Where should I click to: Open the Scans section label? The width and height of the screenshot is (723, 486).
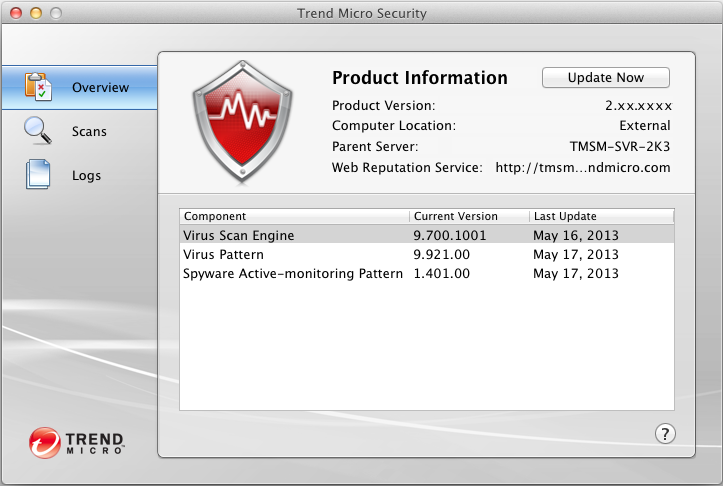click(x=89, y=132)
